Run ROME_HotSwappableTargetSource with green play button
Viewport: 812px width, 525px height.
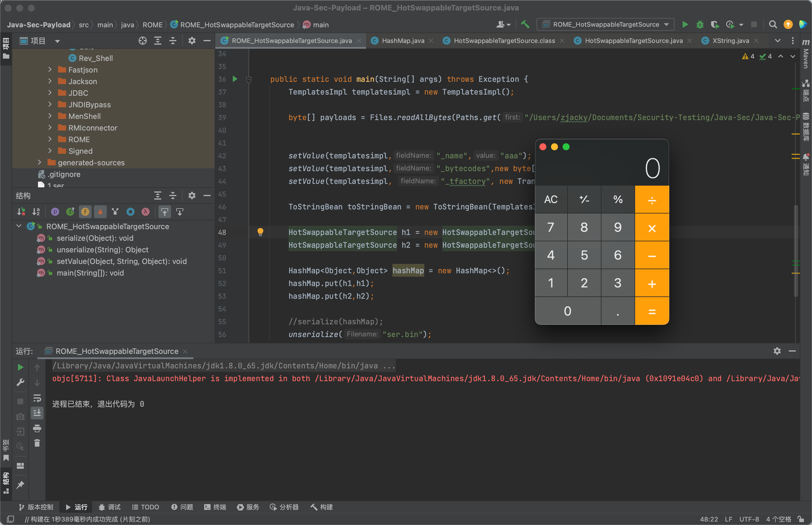[x=685, y=25]
